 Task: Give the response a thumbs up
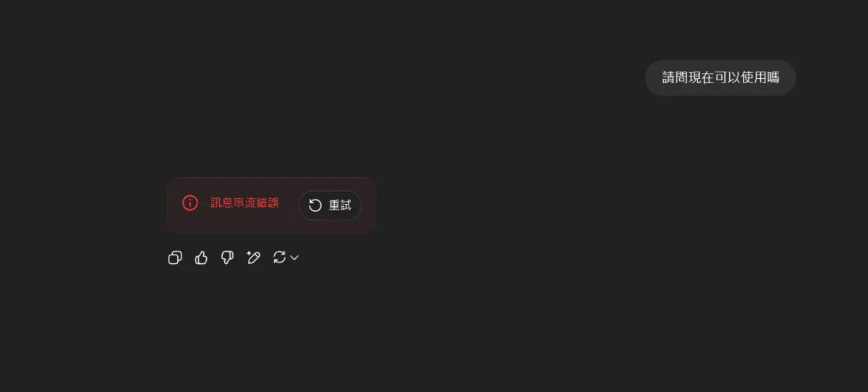(201, 257)
